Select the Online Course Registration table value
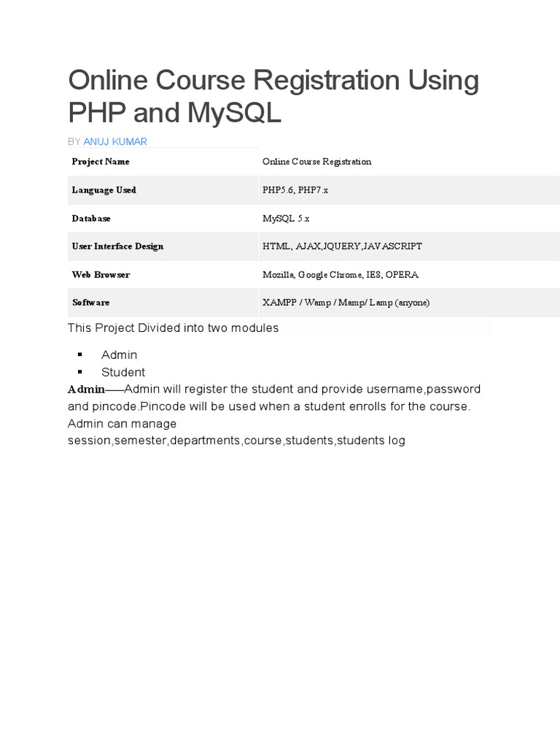 click(x=316, y=161)
